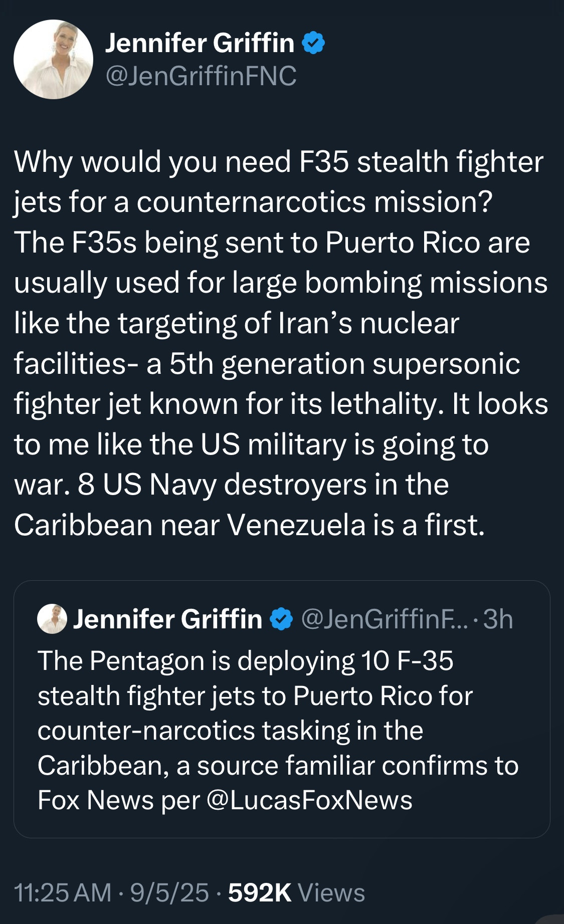Tap the Views label beside the count
The image size is (564, 924).
pyautogui.click(x=331, y=892)
